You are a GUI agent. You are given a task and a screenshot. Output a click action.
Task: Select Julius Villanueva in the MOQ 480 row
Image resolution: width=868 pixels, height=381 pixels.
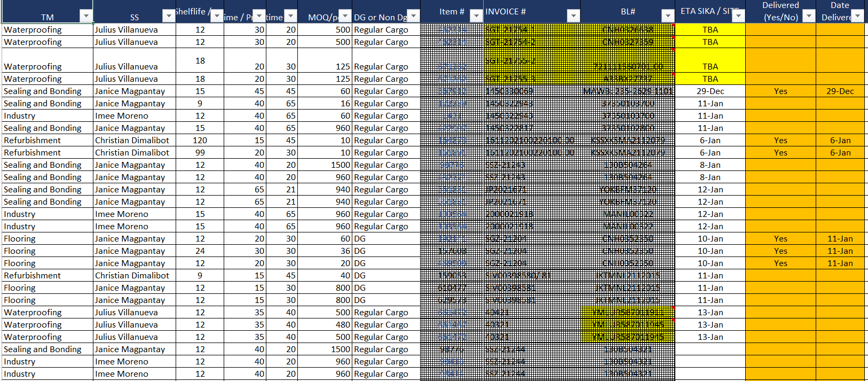click(135, 325)
